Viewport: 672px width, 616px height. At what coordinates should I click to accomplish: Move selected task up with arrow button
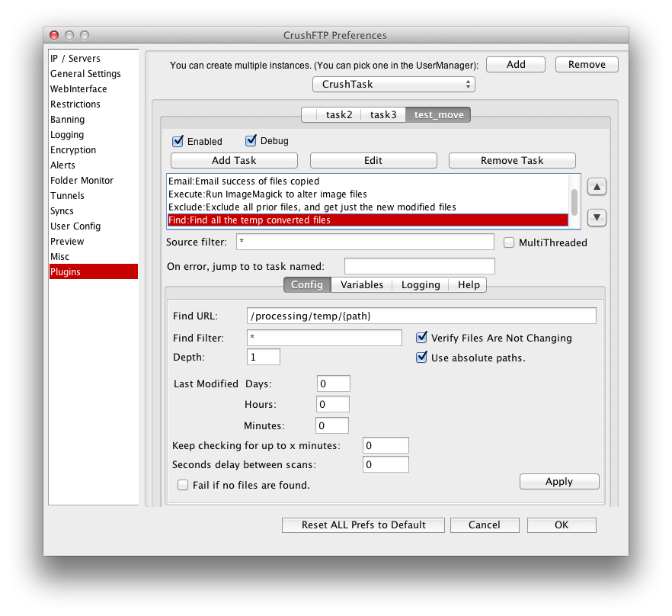point(597,187)
